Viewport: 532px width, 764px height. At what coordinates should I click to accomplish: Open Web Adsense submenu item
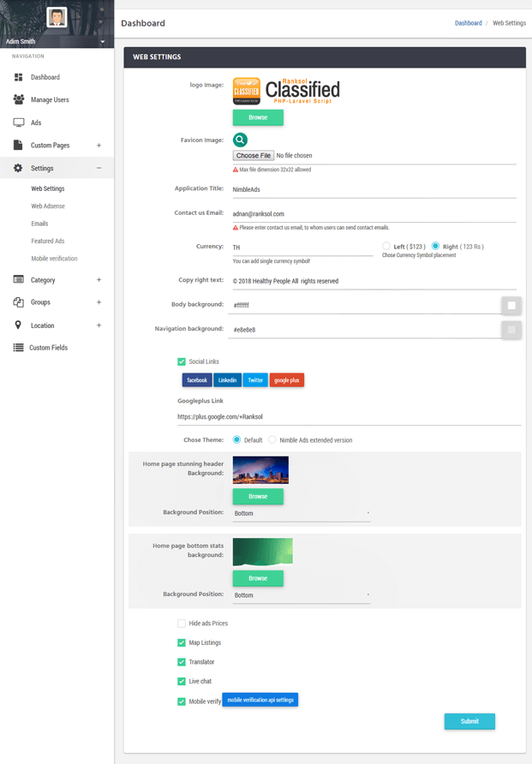(x=48, y=206)
